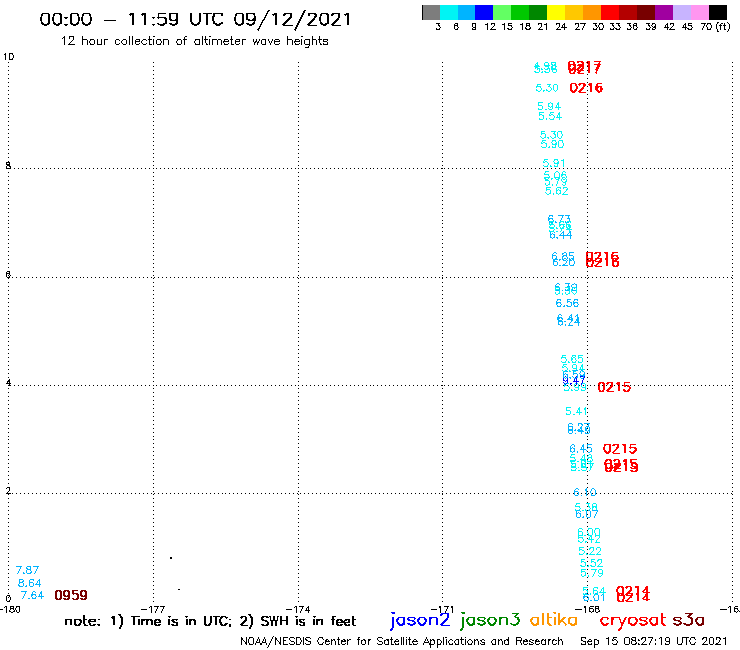Click the dark red time stamp 0959
Viewport: 740px width, 650px height.
[x=71, y=595]
